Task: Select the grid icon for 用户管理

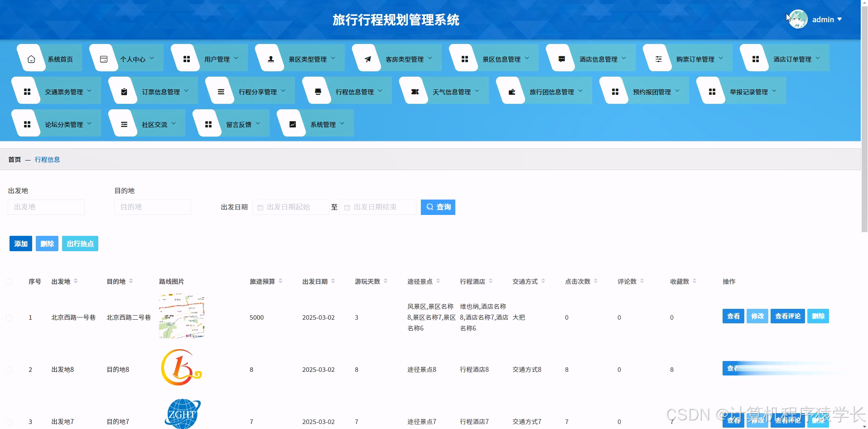Action: (186, 58)
